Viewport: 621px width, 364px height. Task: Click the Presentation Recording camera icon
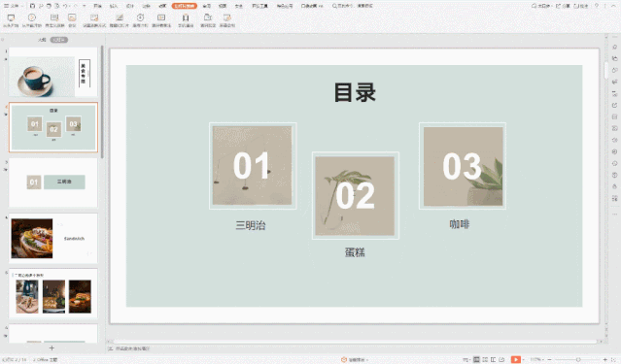pyautogui.click(x=208, y=18)
